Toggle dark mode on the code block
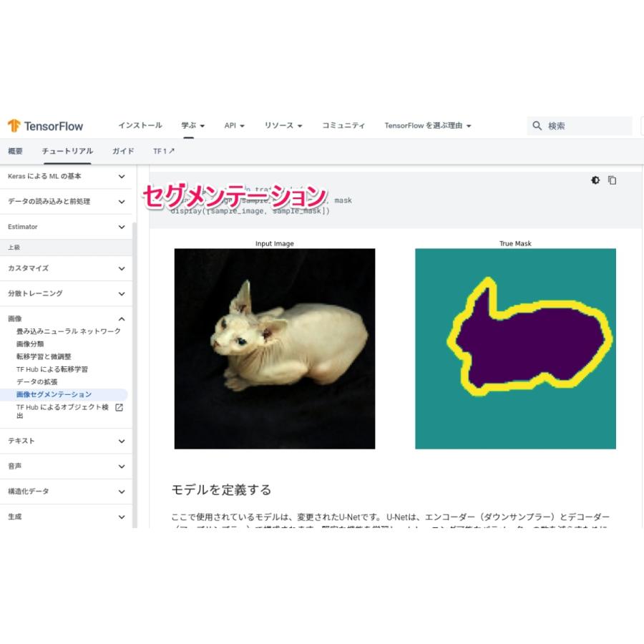This screenshot has width=644, height=644. 595,180
